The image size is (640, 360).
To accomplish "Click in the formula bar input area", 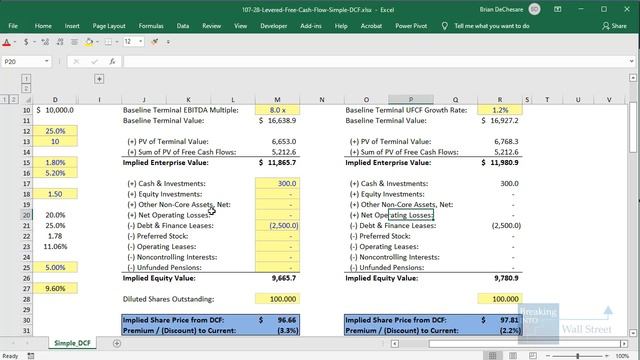I will pos(376,61).
